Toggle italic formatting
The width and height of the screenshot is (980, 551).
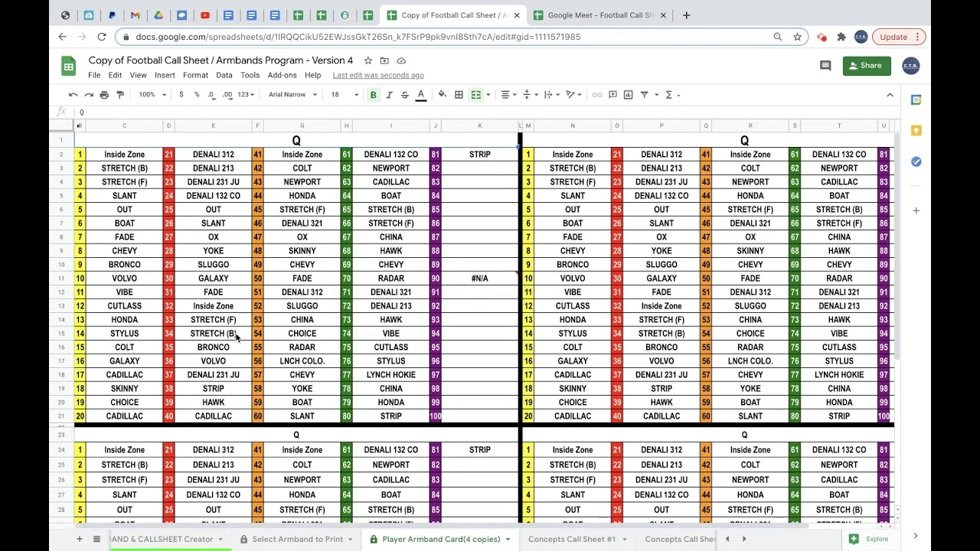coord(390,94)
